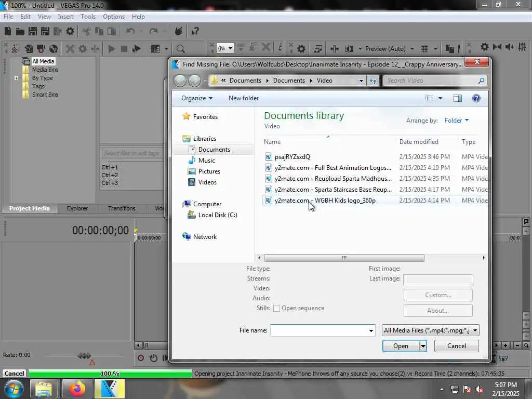
Task: Click the Undo arrow icon
Action: [130, 31]
